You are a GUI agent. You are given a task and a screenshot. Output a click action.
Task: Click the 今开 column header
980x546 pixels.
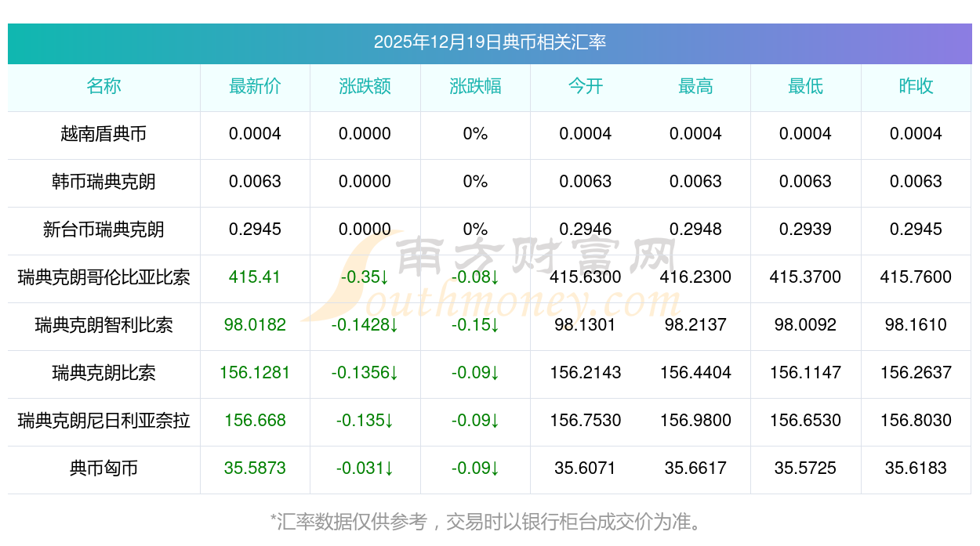pos(586,86)
